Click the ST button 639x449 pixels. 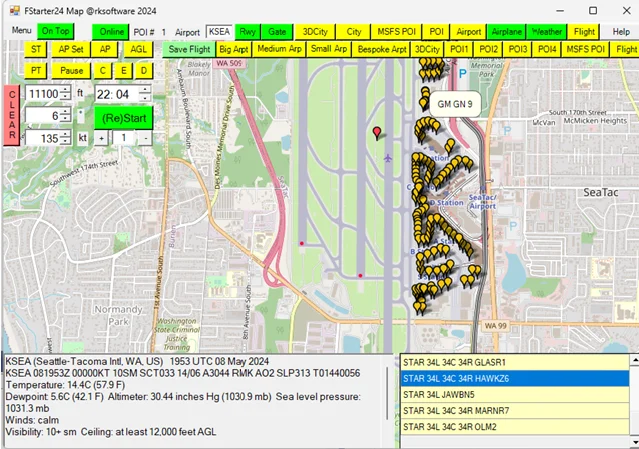pyautogui.click(x=36, y=49)
